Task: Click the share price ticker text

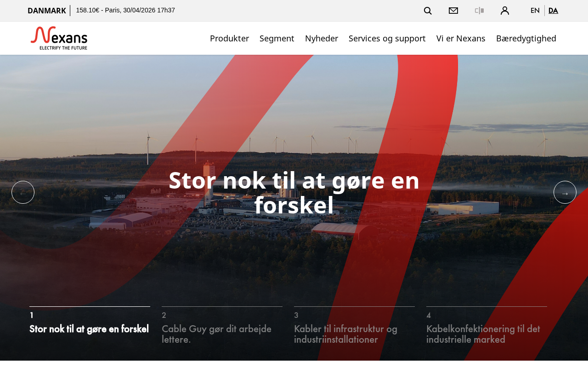Action: [x=125, y=10]
